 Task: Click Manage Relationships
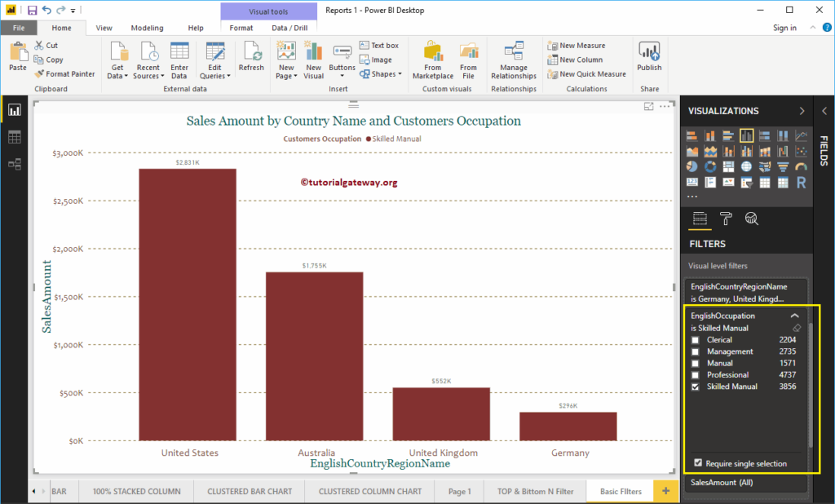pyautogui.click(x=514, y=60)
